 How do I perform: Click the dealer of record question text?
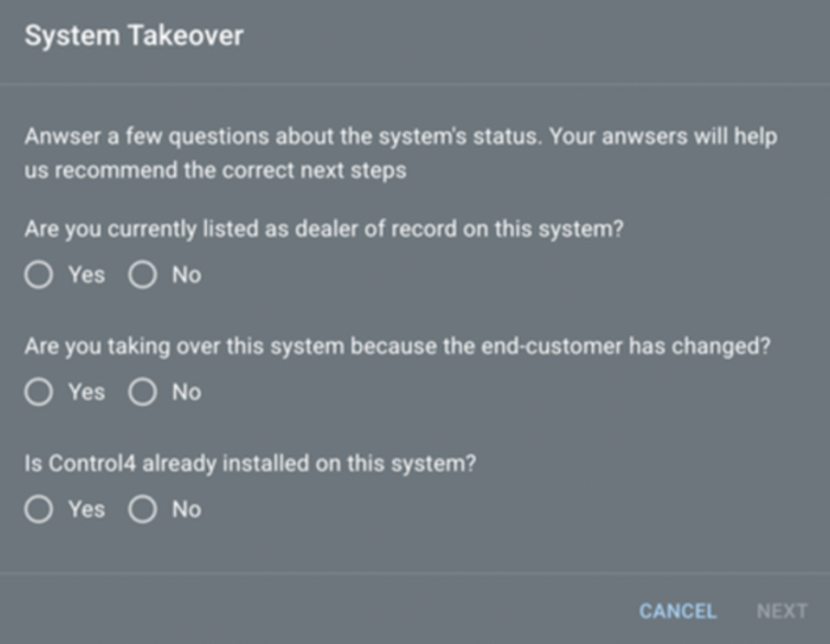(x=324, y=229)
